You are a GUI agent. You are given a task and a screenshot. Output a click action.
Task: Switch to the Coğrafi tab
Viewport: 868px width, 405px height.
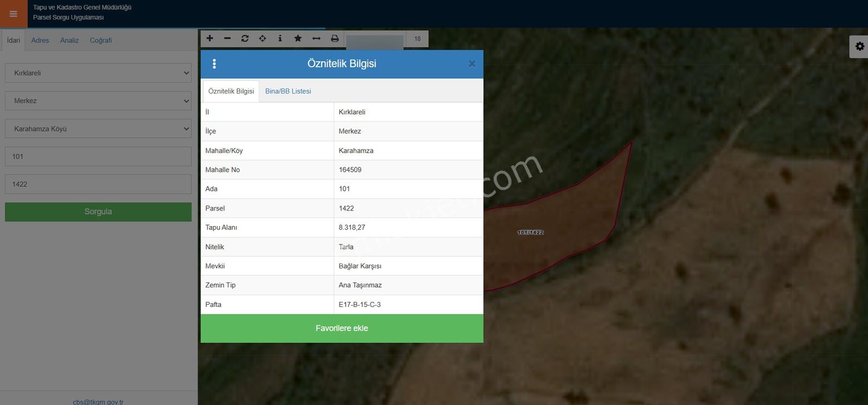[x=101, y=40]
